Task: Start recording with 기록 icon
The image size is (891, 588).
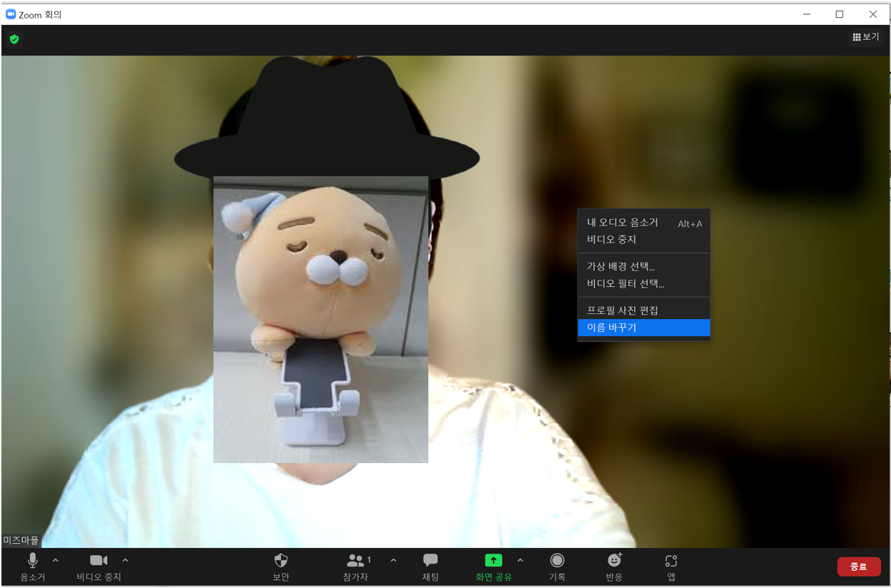Action: 557,561
